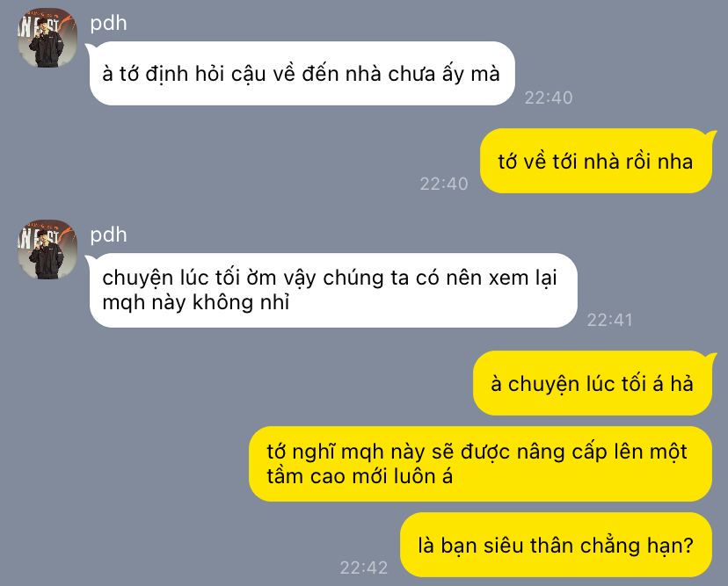Tap bubble 'là bạn siêu thân chẳng hạn?'
The height and width of the screenshot is (586, 728).
tap(556, 545)
